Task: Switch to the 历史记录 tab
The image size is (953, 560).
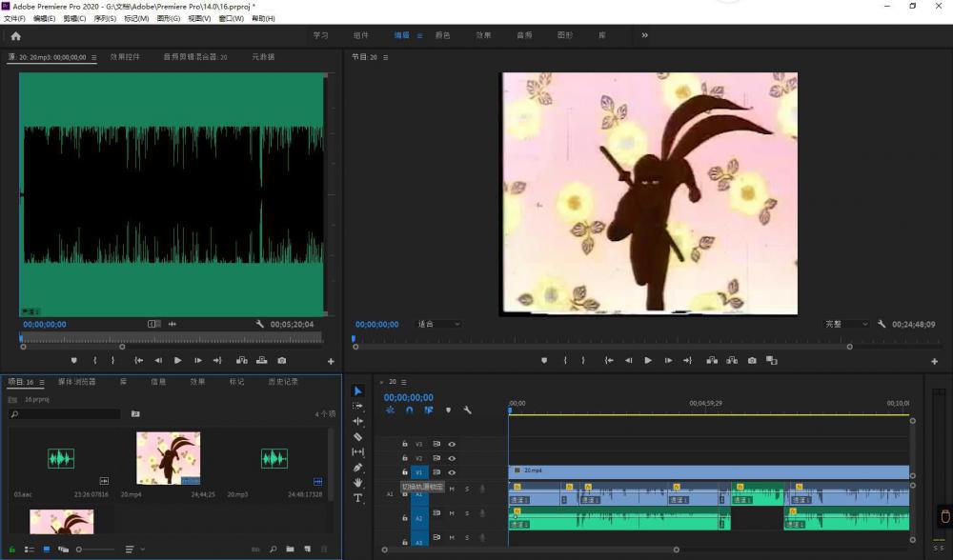Action: pyautogui.click(x=283, y=382)
